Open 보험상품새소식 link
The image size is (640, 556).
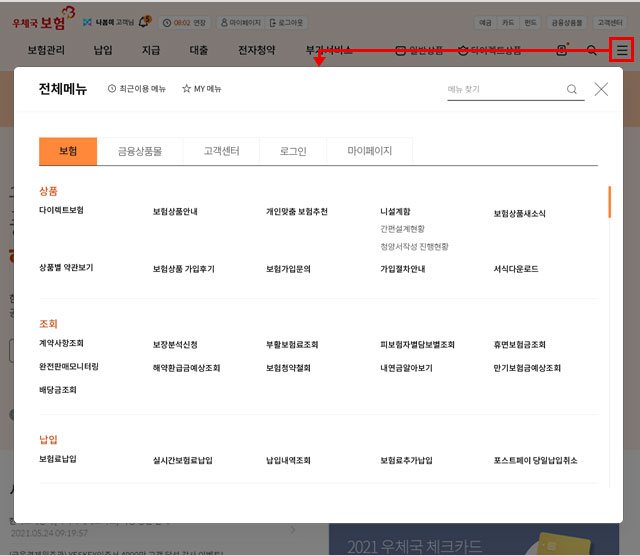click(x=520, y=214)
